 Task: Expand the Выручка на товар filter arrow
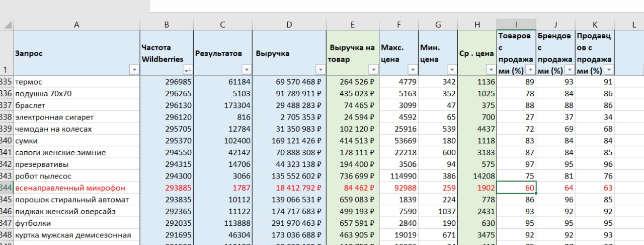pyautogui.click(x=373, y=70)
